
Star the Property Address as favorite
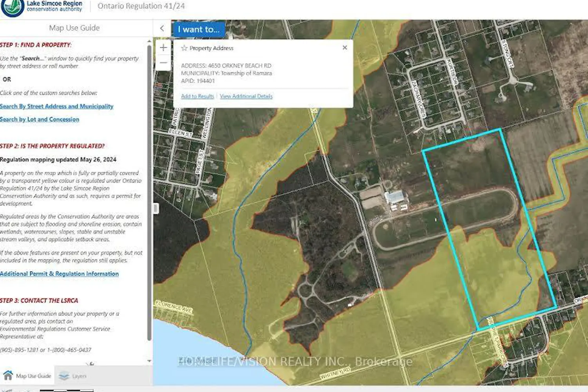click(x=184, y=48)
